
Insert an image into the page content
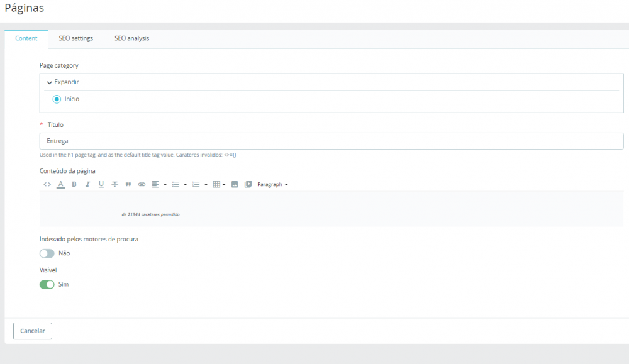pyautogui.click(x=233, y=184)
